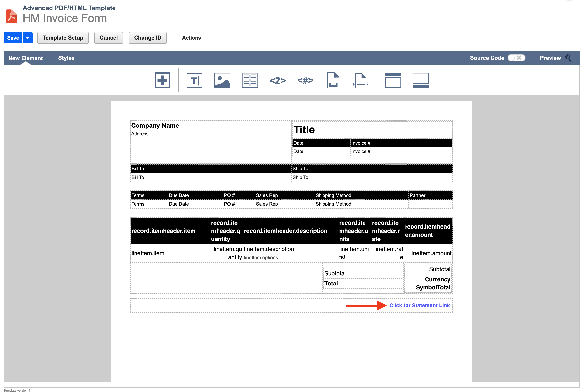Select the record.itemheader.description header cell
The height and width of the screenshot is (392, 584).
290,231
